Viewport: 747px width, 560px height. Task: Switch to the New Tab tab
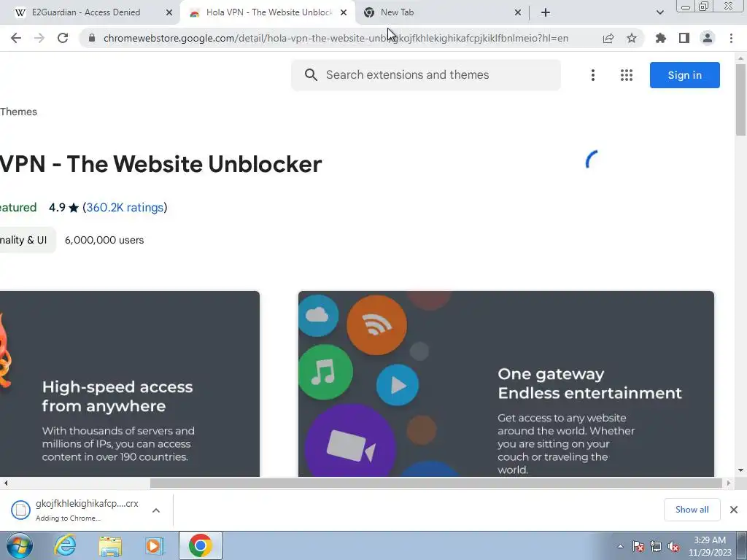(442, 12)
